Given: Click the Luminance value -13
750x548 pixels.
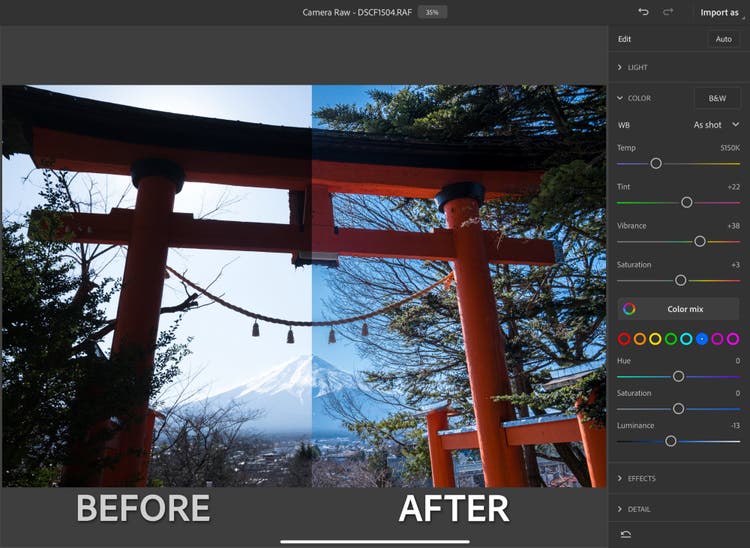Looking at the screenshot, I should (x=735, y=426).
